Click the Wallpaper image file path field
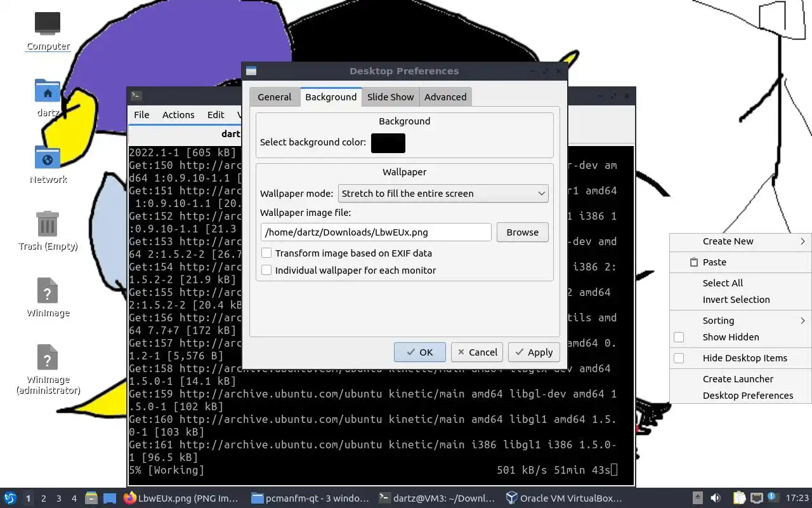Screen dimensions: 812x508 pyautogui.click(x=376, y=232)
